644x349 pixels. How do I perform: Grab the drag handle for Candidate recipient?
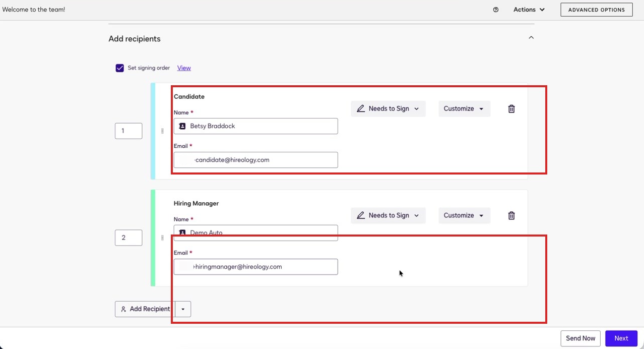[x=162, y=131]
